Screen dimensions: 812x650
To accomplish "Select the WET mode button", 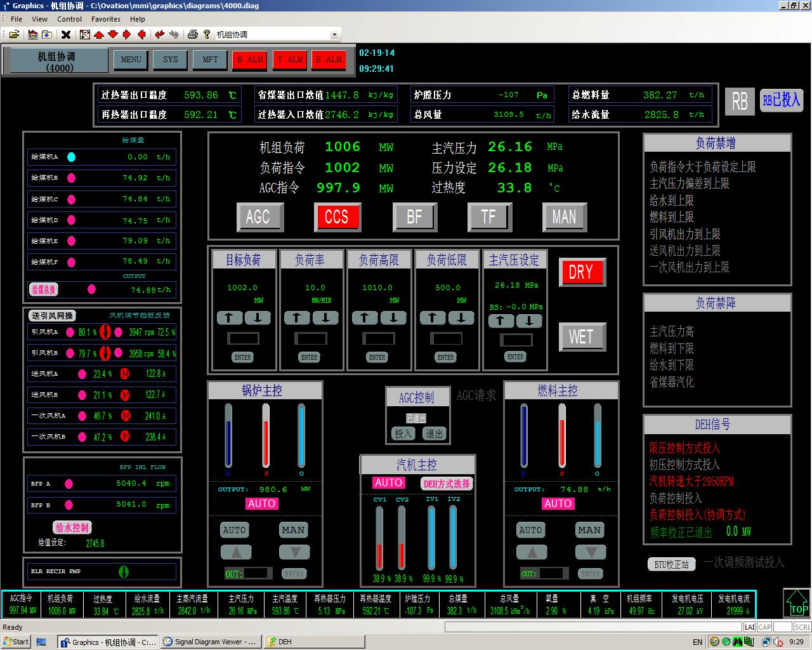I will tap(581, 336).
